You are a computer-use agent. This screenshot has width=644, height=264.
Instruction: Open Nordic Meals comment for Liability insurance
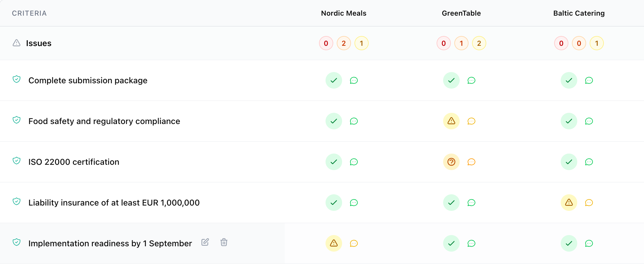[x=354, y=203]
